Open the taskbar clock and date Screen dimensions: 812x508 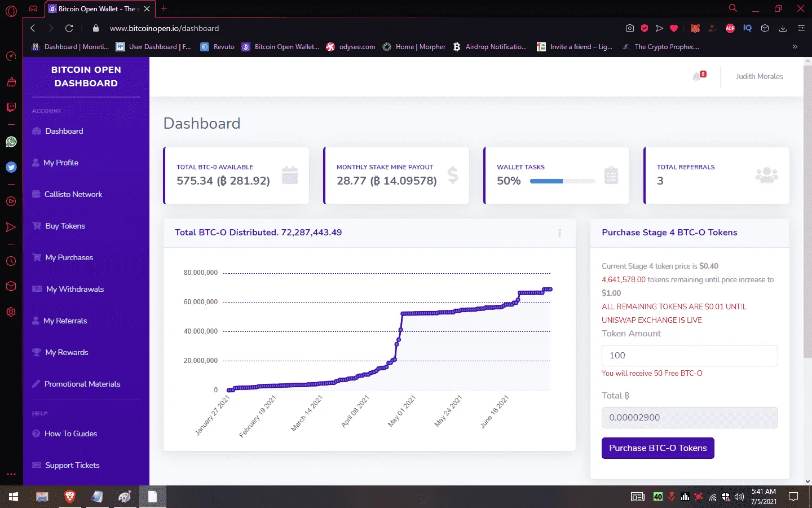pyautogui.click(x=764, y=497)
